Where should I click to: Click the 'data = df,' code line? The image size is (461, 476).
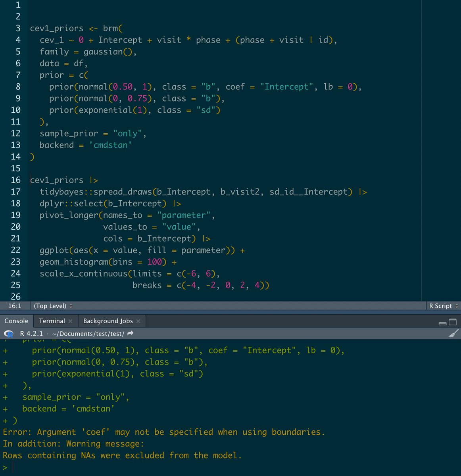[63, 63]
